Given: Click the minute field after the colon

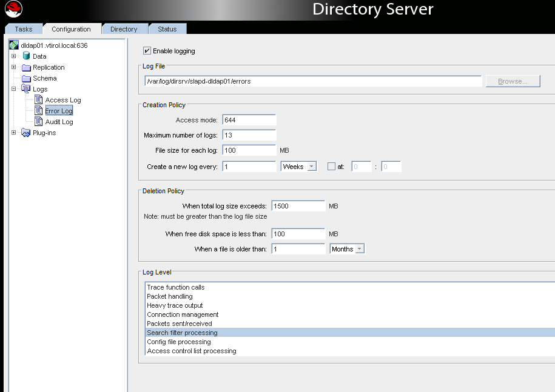Looking at the screenshot, I should pos(391,167).
